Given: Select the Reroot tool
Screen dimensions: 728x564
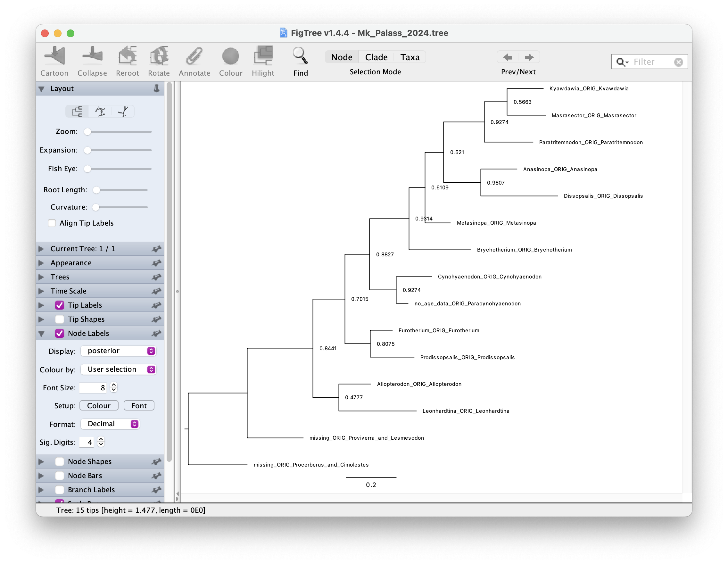Looking at the screenshot, I should coord(127,56).
